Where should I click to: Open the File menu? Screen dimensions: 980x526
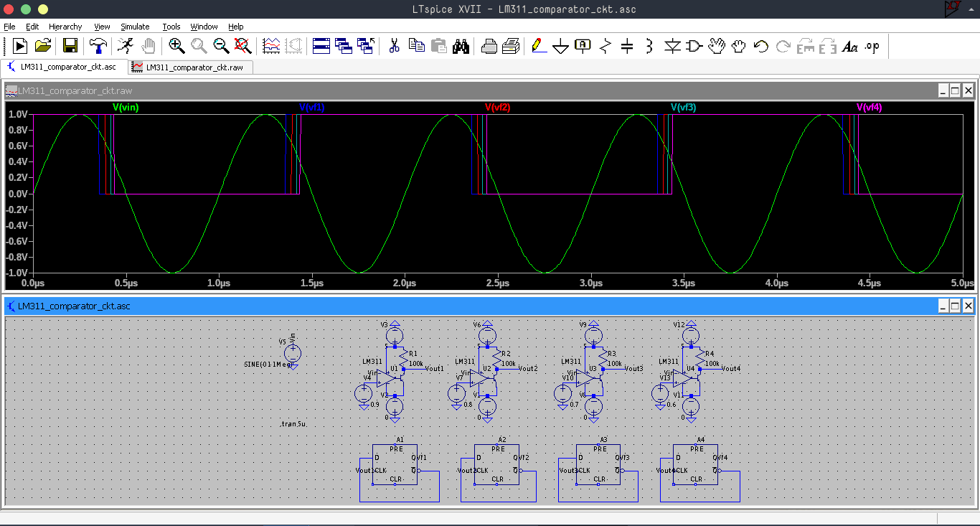tap(9, 27)
